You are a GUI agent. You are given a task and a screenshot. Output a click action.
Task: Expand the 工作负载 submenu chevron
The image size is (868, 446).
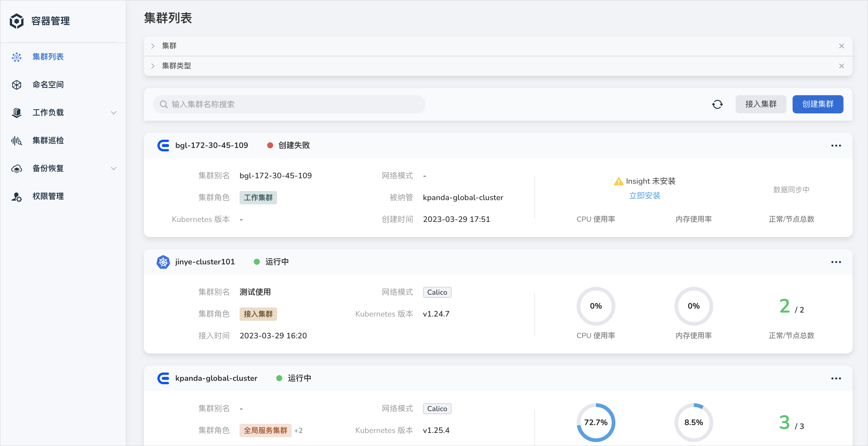(114, 113)
